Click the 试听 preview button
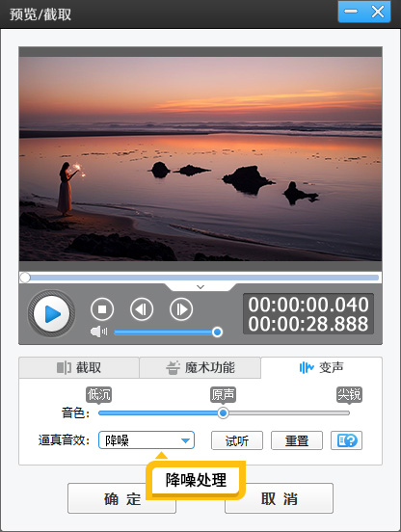This screenshot has height=532, width=401. [237, 440]
